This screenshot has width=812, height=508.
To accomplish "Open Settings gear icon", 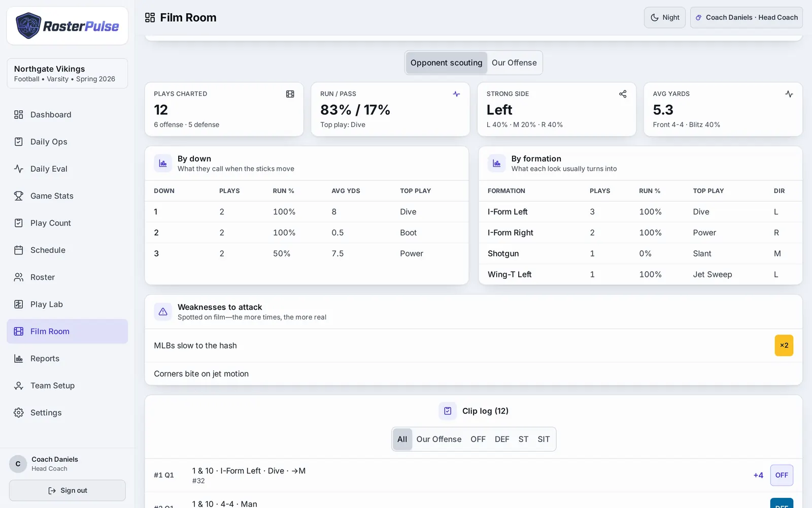I will (x=19, y=412).
